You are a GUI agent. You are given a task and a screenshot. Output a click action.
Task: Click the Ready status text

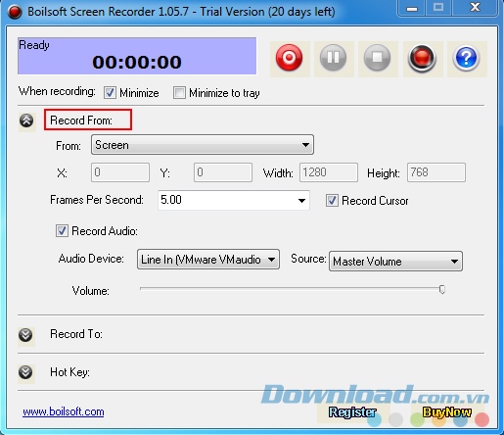click(34, 45)
